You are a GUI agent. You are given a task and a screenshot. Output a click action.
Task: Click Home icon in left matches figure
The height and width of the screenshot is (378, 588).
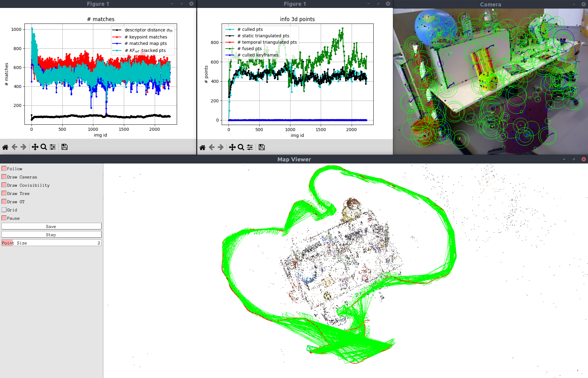(5, 147)
